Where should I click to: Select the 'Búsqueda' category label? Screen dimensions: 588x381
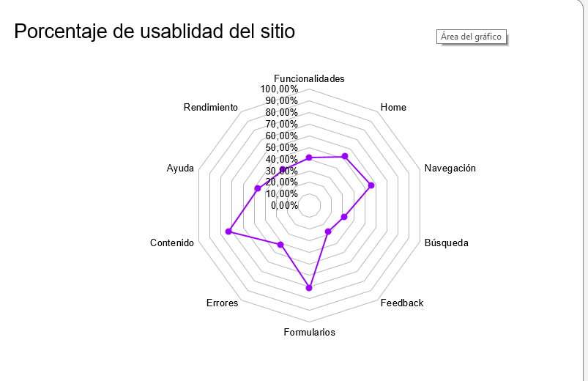pyautogui.click(x=446, y=243)
